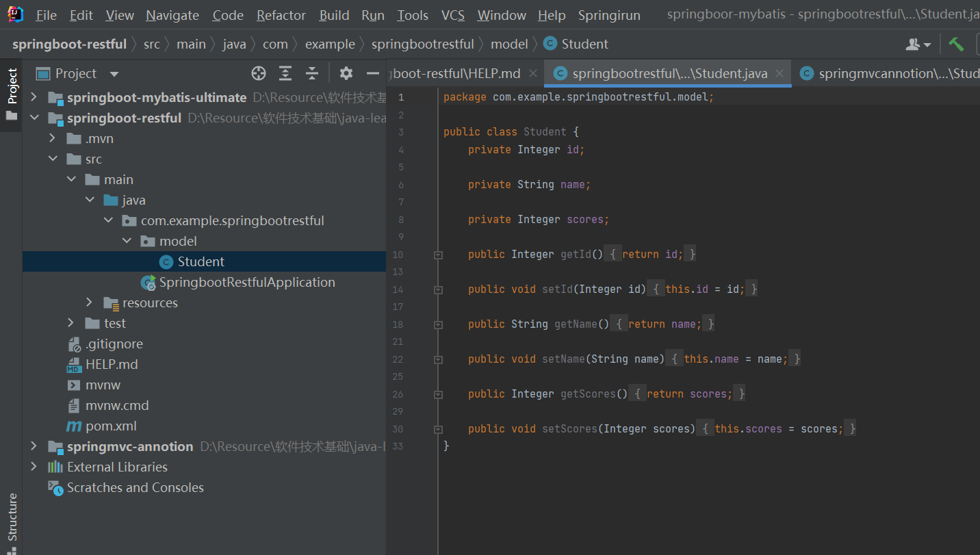The image size is (980, 555).
Task: Open the Refactor menu
Action: tap(281, 15)
